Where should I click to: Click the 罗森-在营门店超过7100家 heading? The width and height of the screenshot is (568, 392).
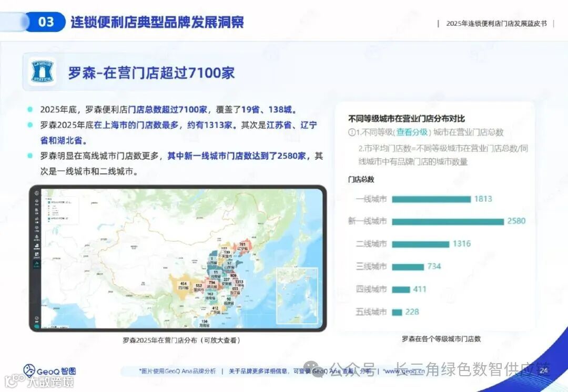click(x=151, y=73)
